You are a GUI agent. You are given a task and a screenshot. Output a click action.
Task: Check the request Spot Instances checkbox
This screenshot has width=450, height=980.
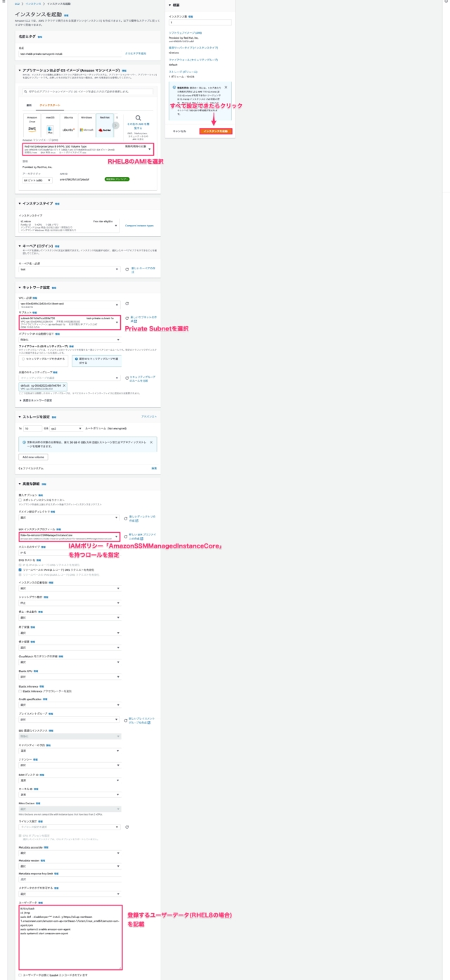tap(20, 500)
